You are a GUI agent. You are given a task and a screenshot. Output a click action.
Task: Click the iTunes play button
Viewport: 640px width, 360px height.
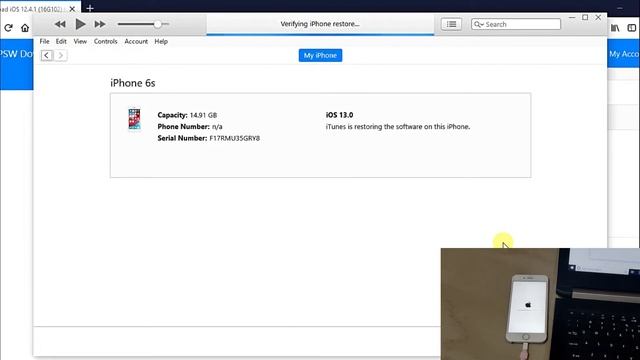(x=80, y=24)
